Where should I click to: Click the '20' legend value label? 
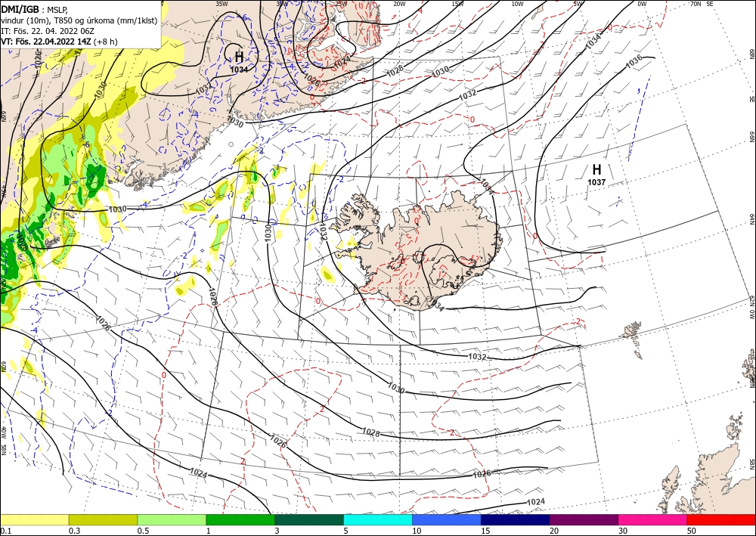pos(554,531)
